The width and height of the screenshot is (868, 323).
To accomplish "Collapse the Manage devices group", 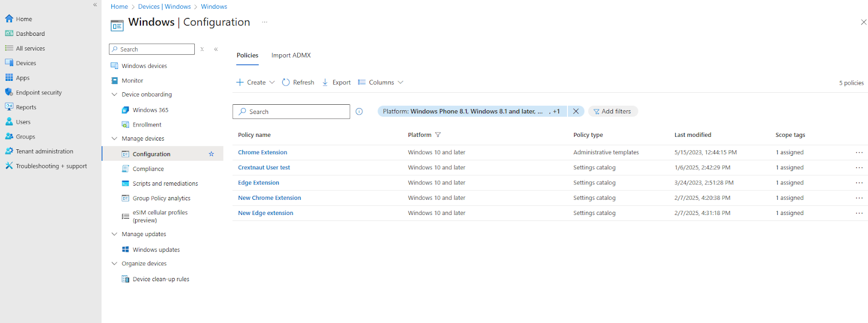I will [114, 138].
